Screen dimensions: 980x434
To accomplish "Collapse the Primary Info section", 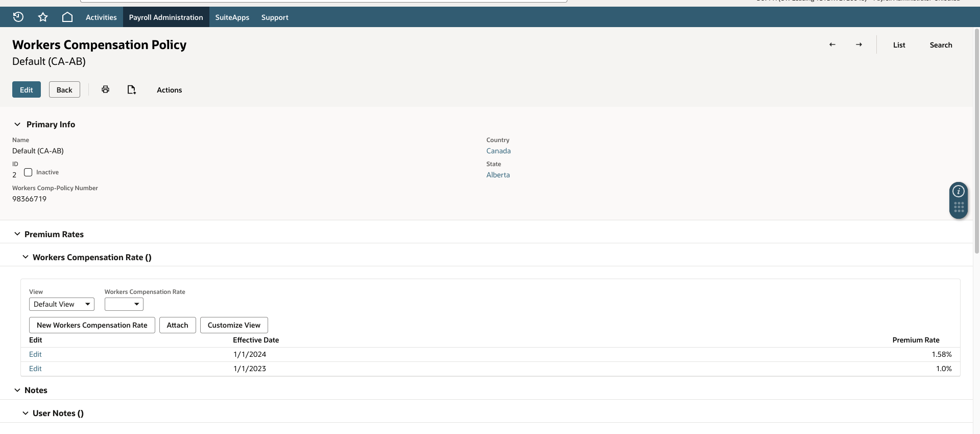I will (17, 124).
